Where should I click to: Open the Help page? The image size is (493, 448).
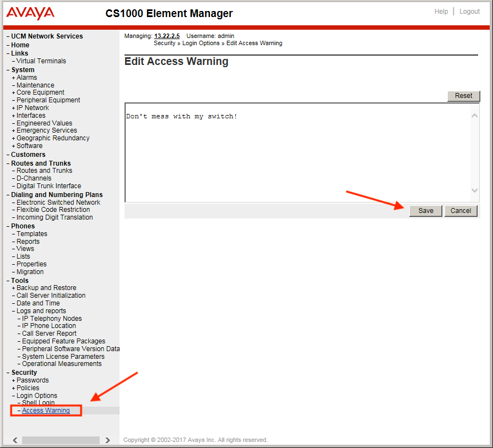[x=441, y=12]
